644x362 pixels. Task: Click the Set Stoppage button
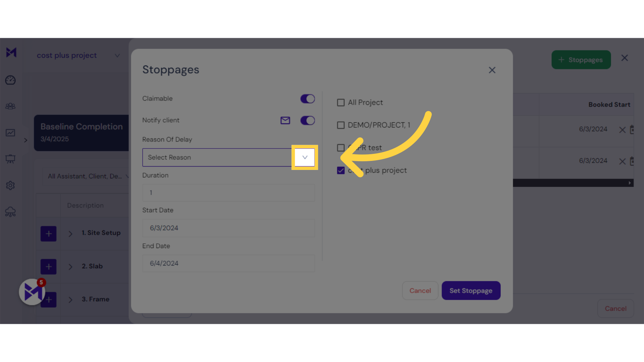point(471,290)
